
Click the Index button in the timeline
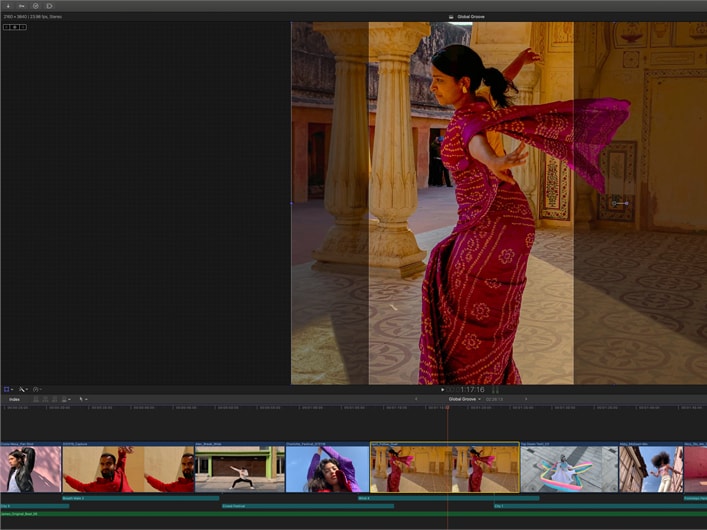14,399
